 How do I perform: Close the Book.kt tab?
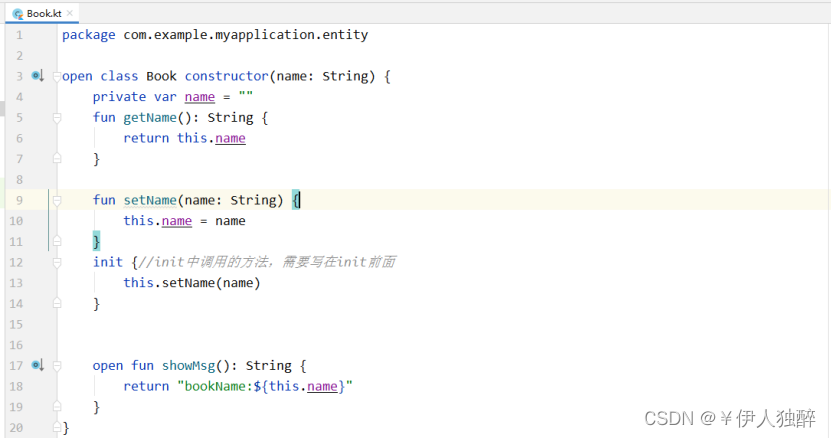70,13
